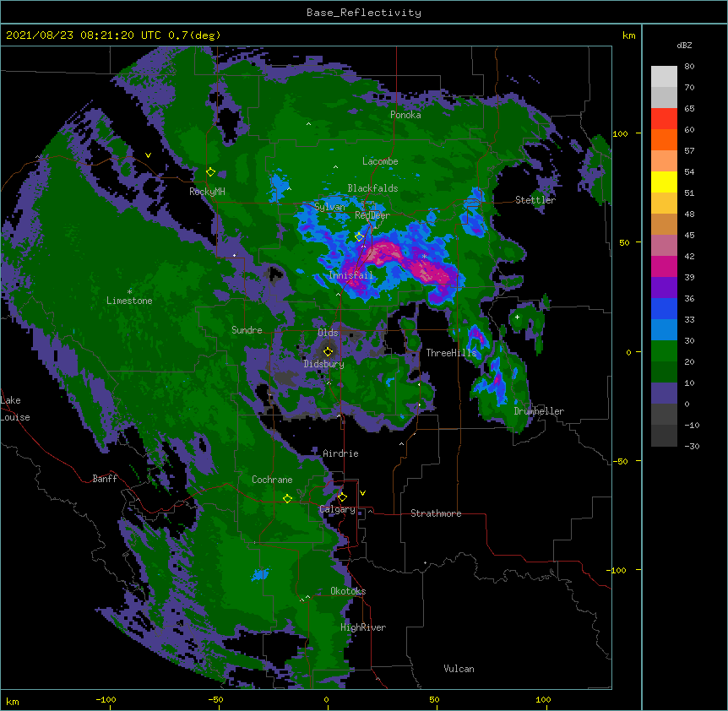Select the orange 60-57 dBZ legend swatch
Viewport: 728px width, 711px height.
(664, 139)
